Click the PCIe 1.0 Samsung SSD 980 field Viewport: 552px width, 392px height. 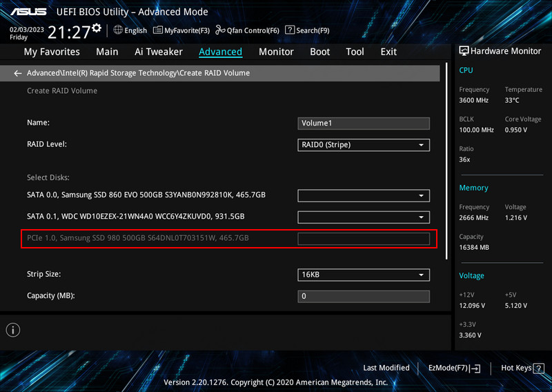(x=364, y=238)
